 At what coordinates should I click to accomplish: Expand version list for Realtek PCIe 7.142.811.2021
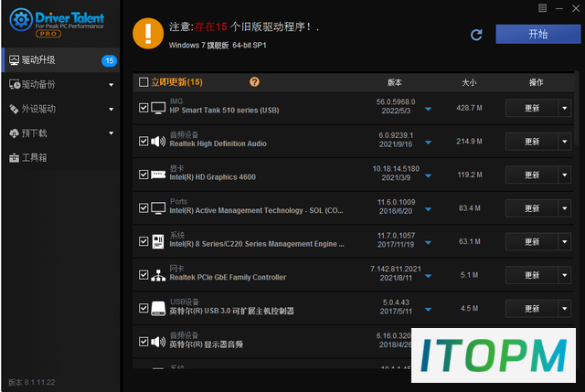[429, 276]
